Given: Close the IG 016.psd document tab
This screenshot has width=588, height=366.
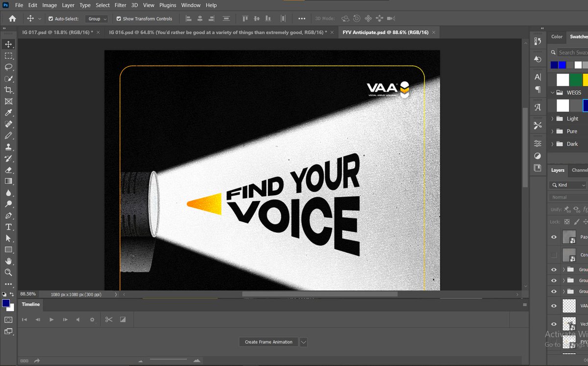Looking at the screenshot, I should (332, 32).
